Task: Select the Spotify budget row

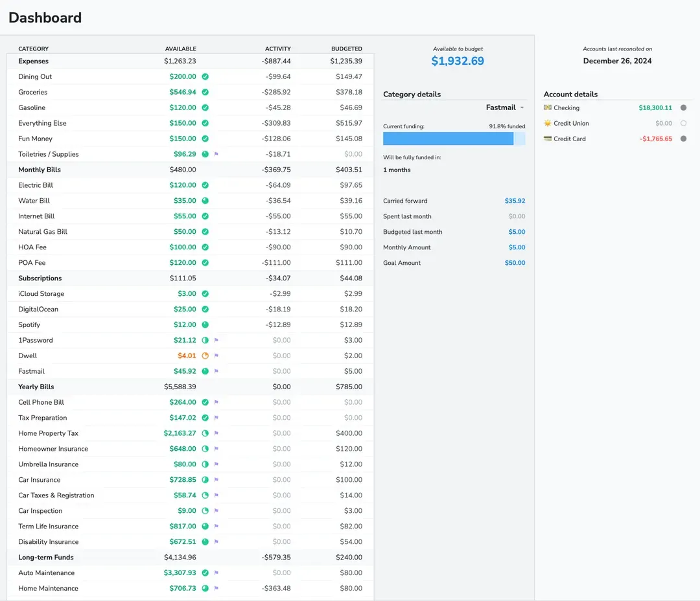Action: click(130, 324)
